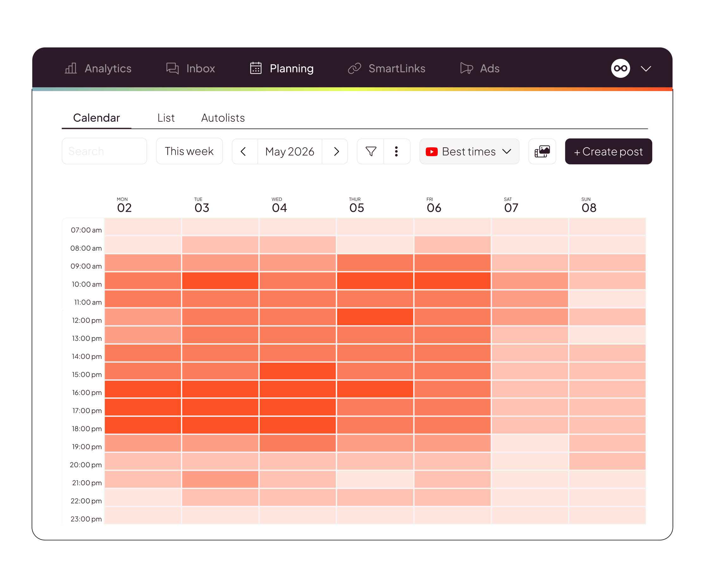The image size is (706, 588).
Task: Select Thursday 12:00 pm heatmap cell
Action: tap(375, 317)
